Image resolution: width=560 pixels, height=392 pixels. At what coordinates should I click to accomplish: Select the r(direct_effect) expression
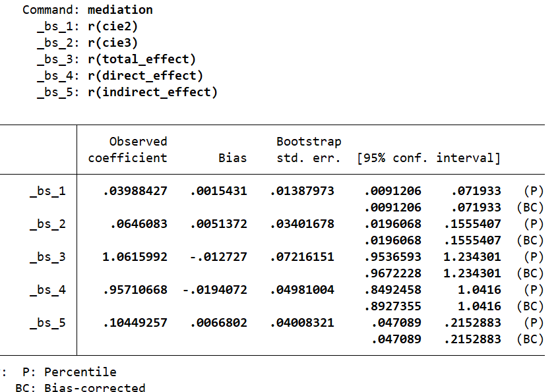[145, 76]
